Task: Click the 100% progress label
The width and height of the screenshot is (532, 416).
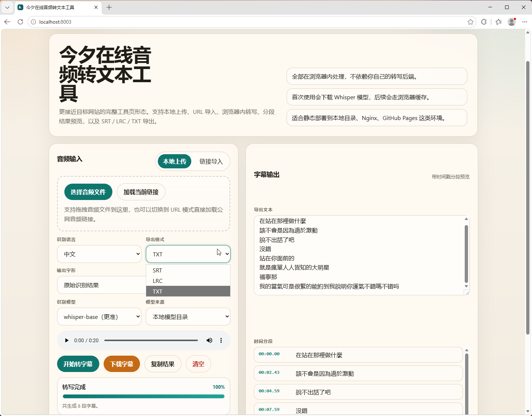Action: pos(219,387)
